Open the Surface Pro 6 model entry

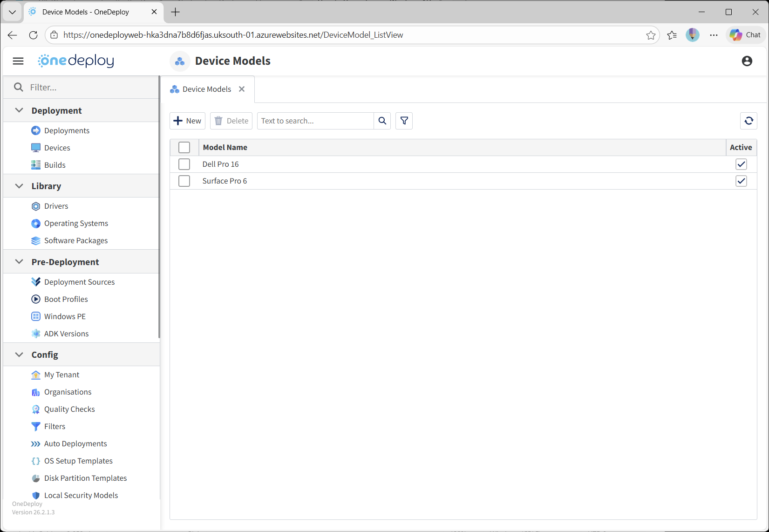coord(225,181)
